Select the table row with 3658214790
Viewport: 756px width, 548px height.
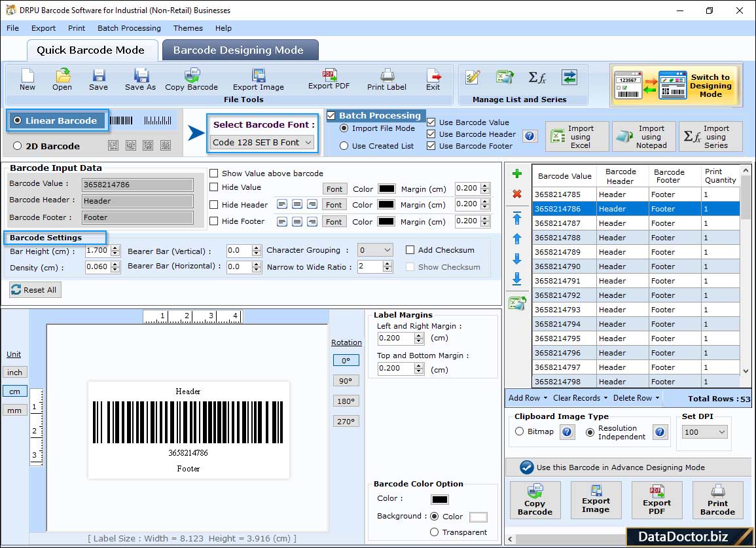pyautogui.click(x=636, y=266)
